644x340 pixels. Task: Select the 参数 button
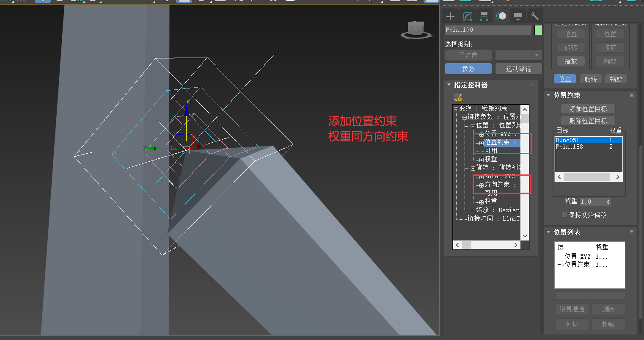468,69
